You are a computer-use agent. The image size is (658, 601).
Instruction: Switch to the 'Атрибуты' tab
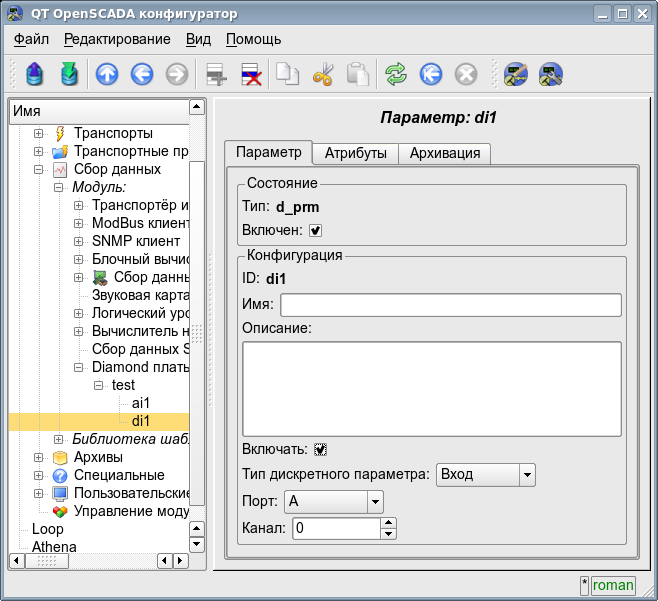355,153
